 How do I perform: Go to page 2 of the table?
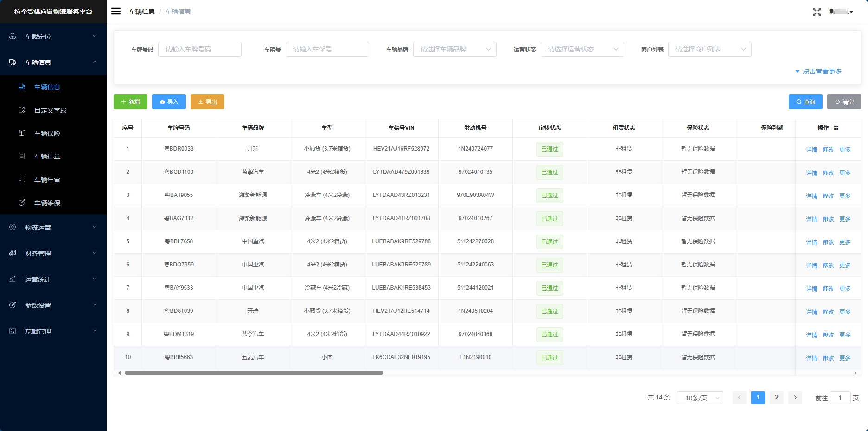(776, 398)
